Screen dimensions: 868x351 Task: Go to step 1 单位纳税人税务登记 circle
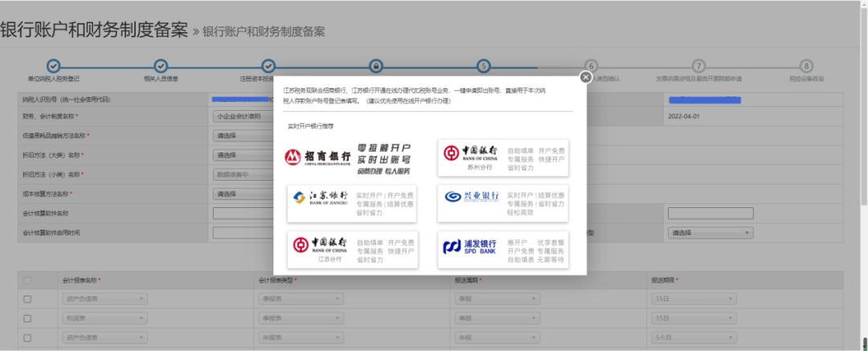(x=53, y=66)
